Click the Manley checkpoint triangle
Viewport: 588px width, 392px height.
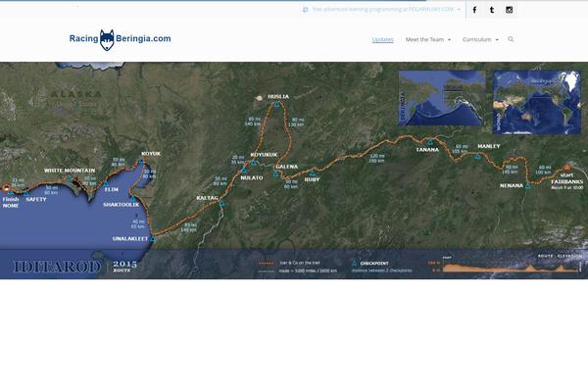[477, 157]
